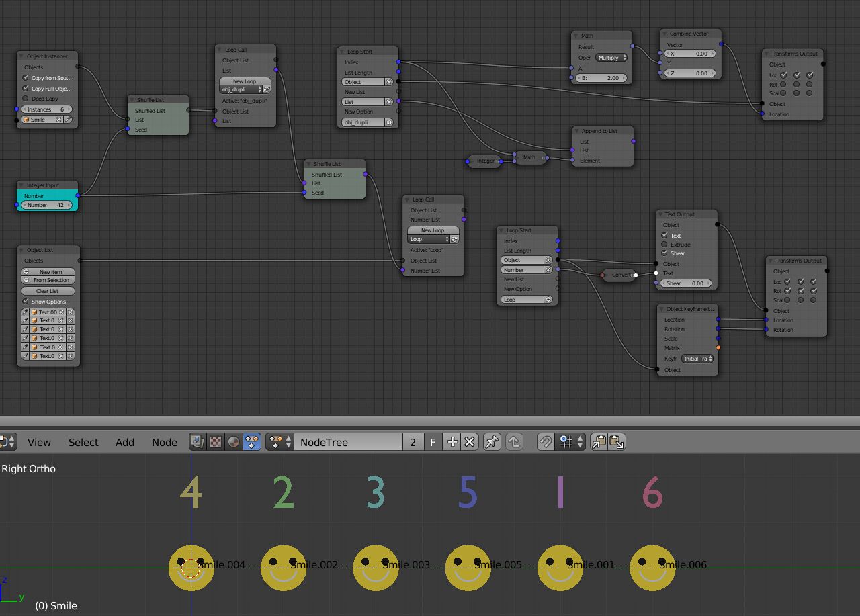Select the compositing node tree type icon

click(x=198, y=442)
